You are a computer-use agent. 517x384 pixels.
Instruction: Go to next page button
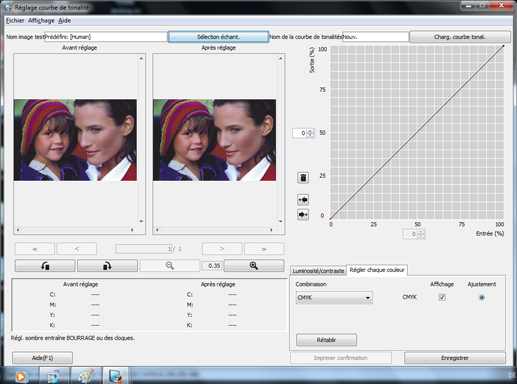click(x=222, y=249)
